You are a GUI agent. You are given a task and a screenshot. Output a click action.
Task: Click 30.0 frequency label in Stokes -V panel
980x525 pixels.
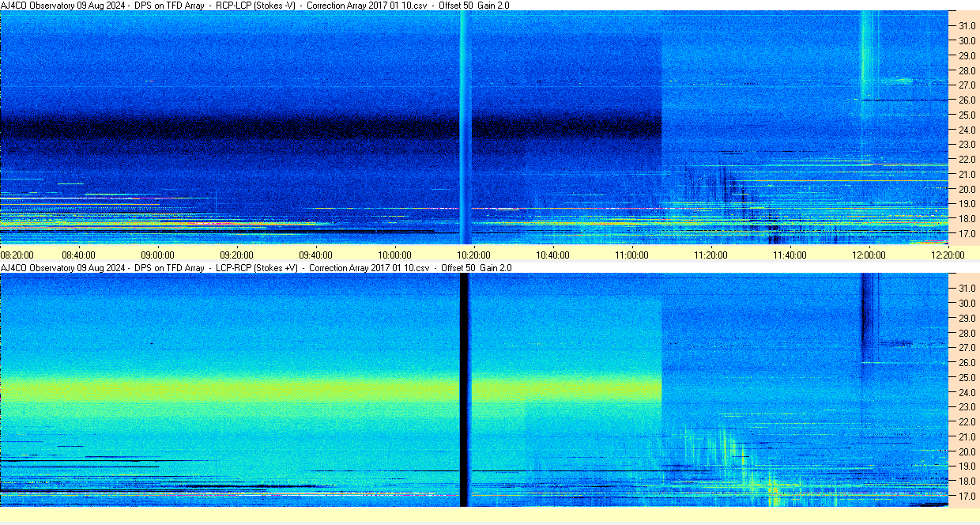(967, 40)
